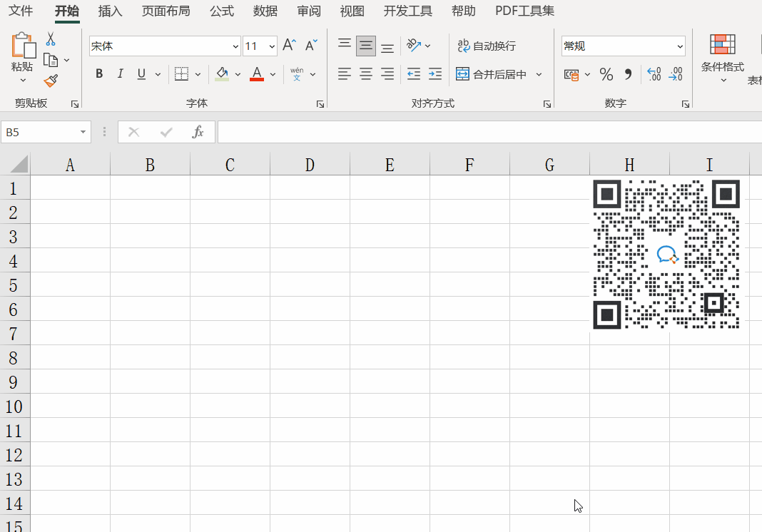The image size is (762, 532).
Task: Open font color dropdown arrow
Action: [x=273, y=74]
